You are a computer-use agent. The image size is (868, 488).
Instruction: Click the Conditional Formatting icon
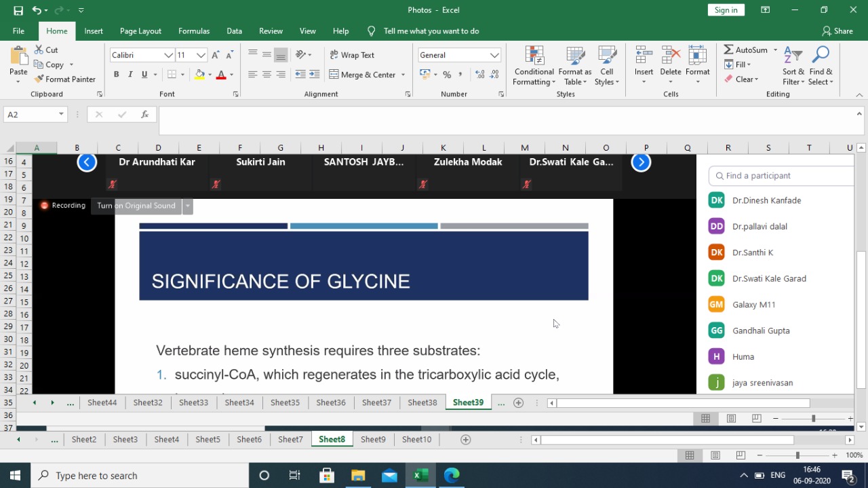534,56
